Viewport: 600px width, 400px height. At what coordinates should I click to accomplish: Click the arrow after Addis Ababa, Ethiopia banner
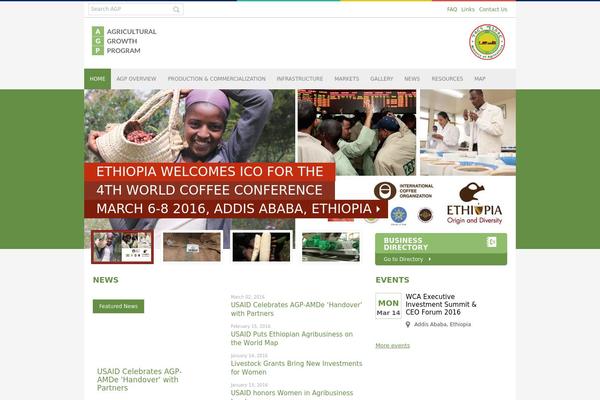click(378, 209)
